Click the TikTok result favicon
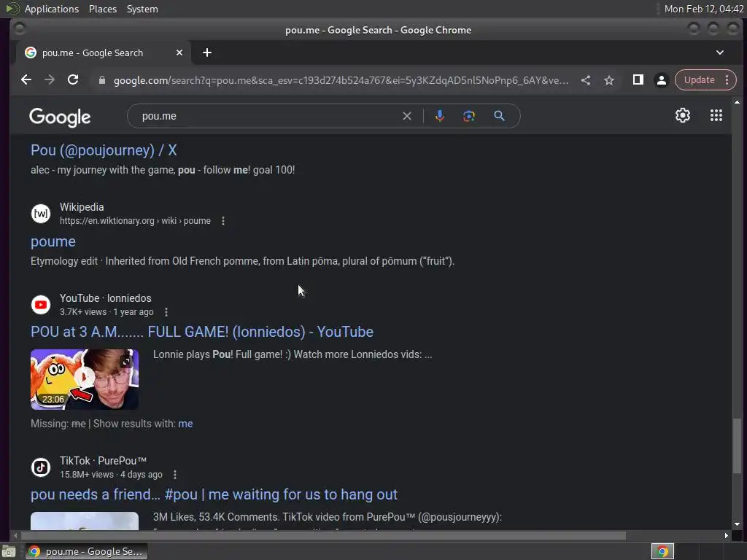747x560 pixels. 41,467
